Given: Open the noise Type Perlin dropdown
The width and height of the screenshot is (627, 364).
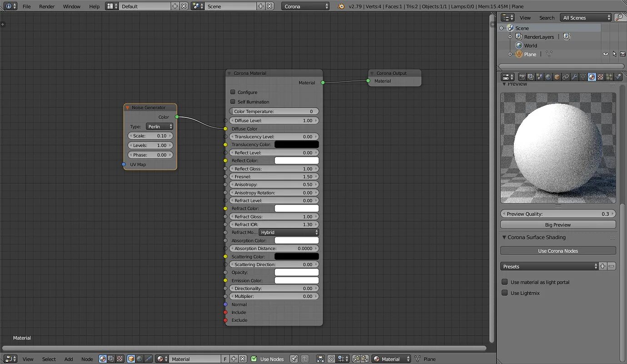Looking at the screenshot, I should 159,127.
